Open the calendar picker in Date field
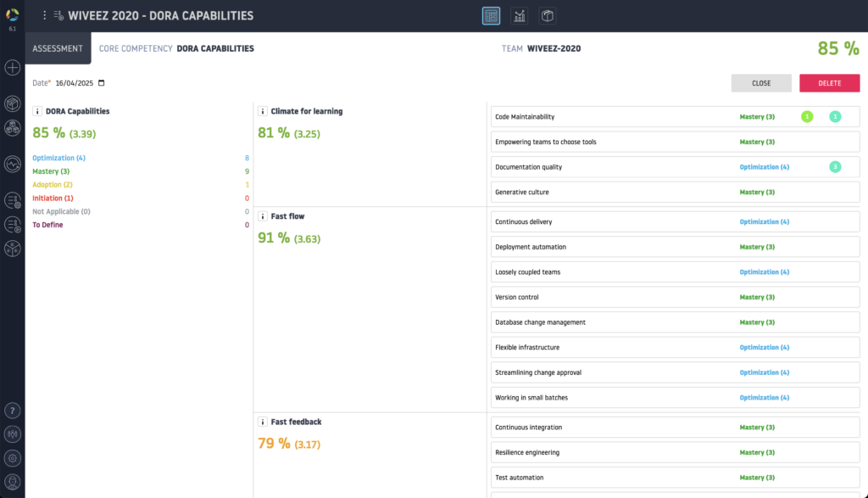The height and width of the screenshot is (498, 868). tap(102, 83)
